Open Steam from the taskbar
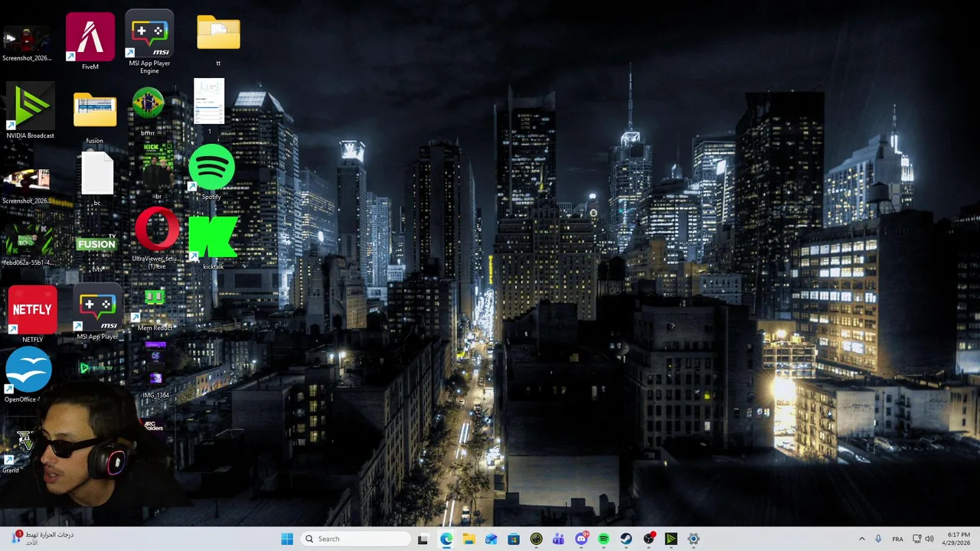980x551 pixels. (626, 539)
